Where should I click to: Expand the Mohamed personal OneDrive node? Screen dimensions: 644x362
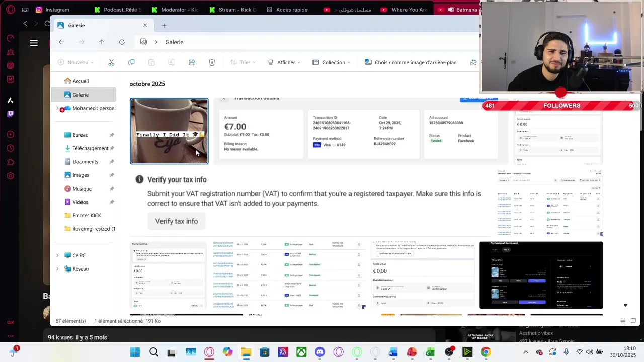click(57, 108)
